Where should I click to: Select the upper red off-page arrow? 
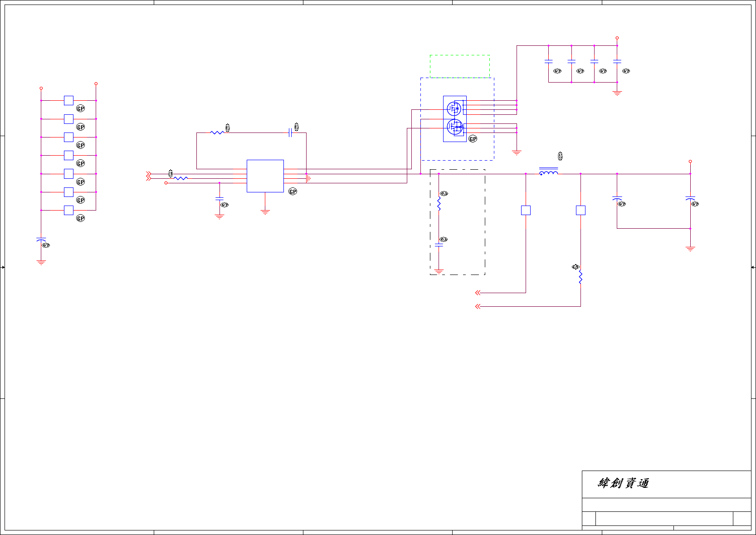click(x=478, y=293)
